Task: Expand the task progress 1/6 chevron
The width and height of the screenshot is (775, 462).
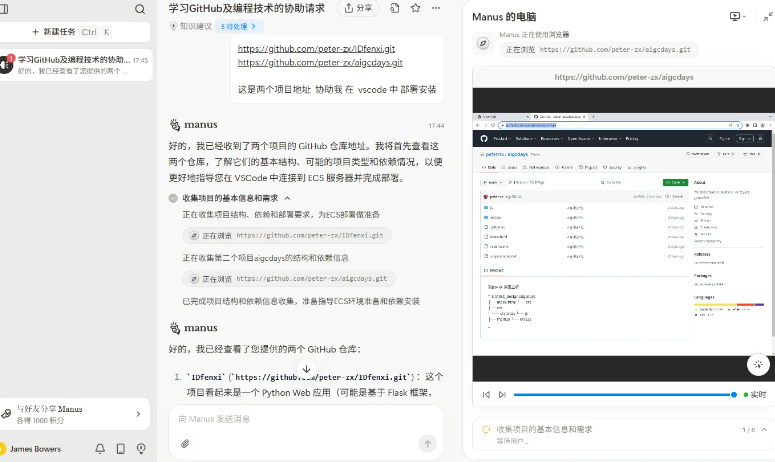Action: (x=765, y=429)
